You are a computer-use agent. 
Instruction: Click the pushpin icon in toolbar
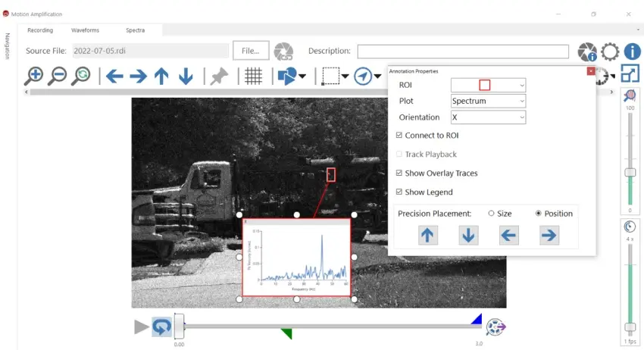[x=219, y=77]
